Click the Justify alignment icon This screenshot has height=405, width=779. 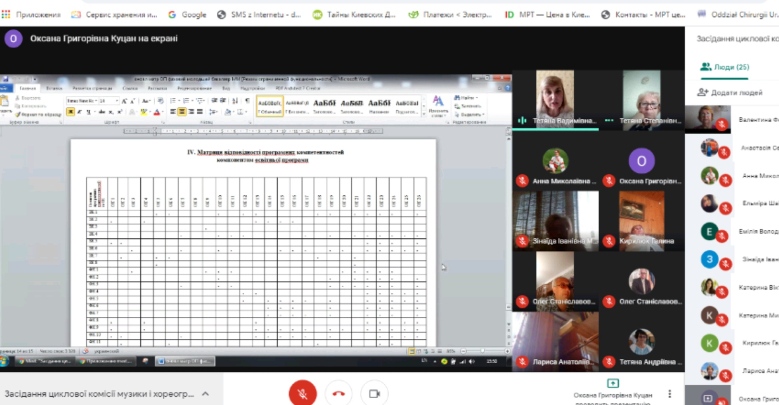point(200,111)
